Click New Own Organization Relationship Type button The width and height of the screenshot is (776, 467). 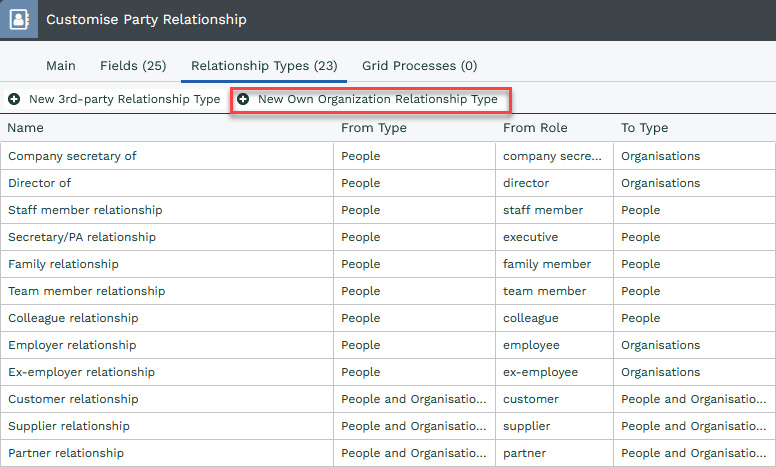[x=377, y=100]
